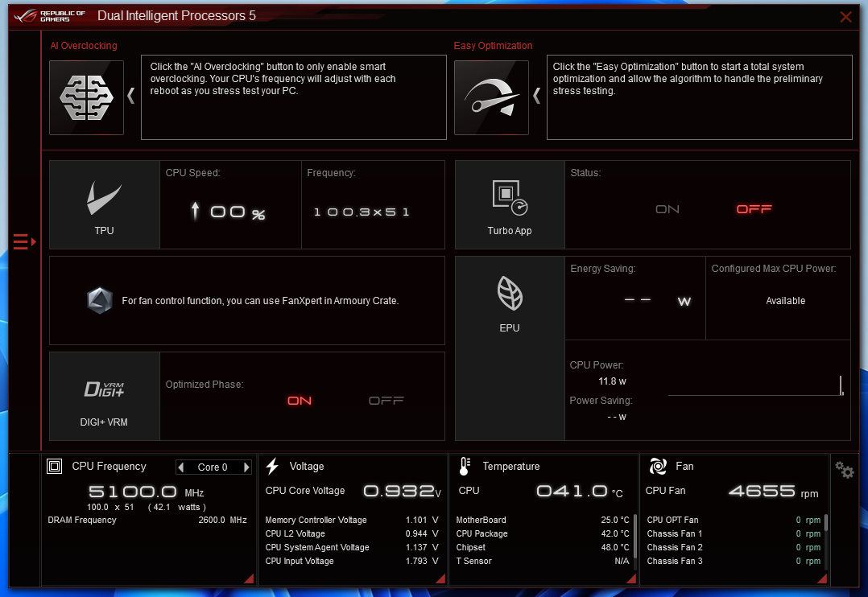This screenshot has height=597, width=868.
Task: Click the Temperature thermometer icon
Action: click(465, 467)
